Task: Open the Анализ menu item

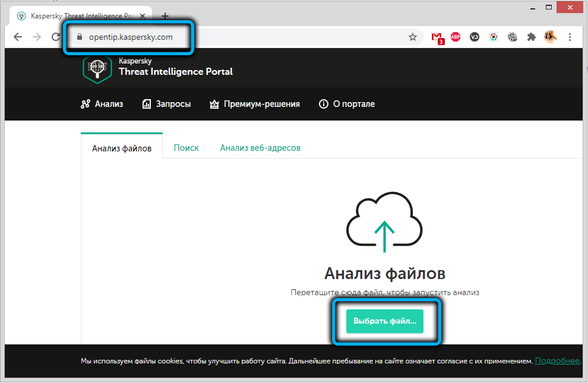Action: coord(102,104)
